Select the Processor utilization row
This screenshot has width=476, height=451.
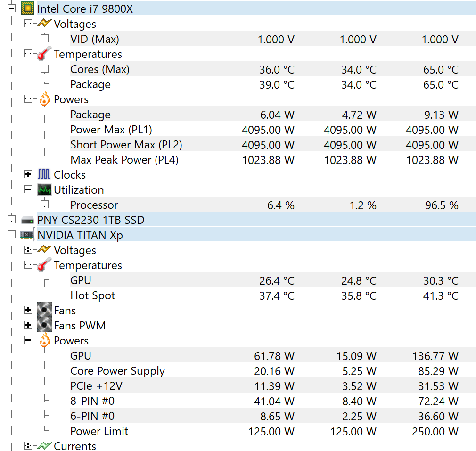coord(272,205)
